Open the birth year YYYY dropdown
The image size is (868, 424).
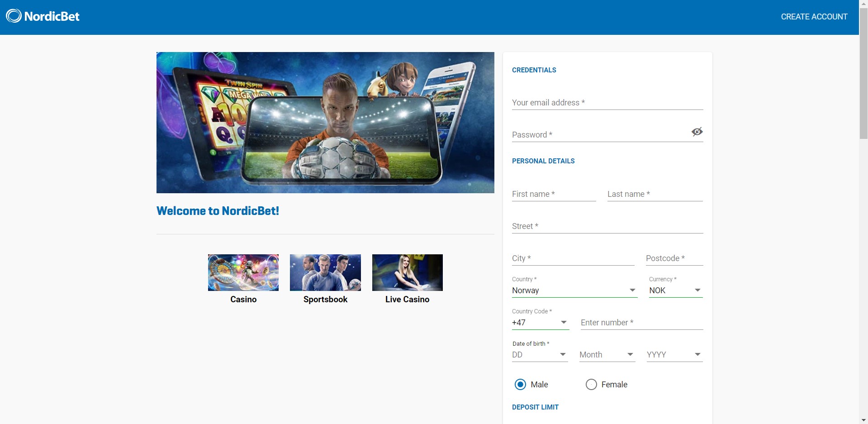[674, 355]
